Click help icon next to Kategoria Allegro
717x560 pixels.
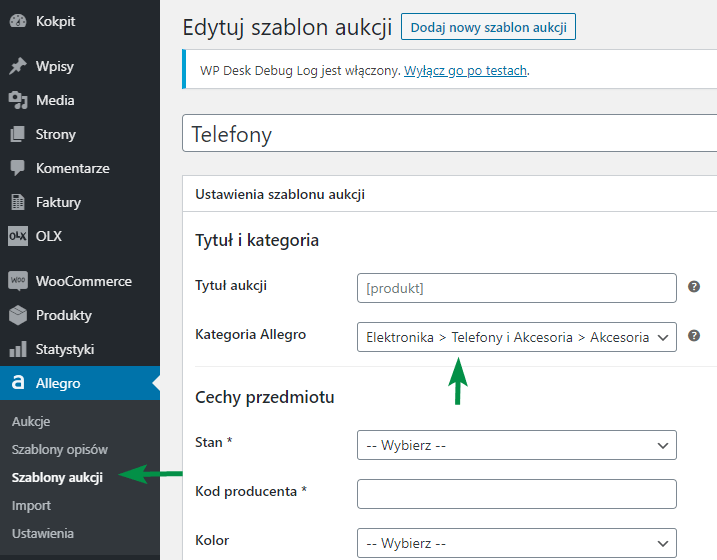pos(694,336)
